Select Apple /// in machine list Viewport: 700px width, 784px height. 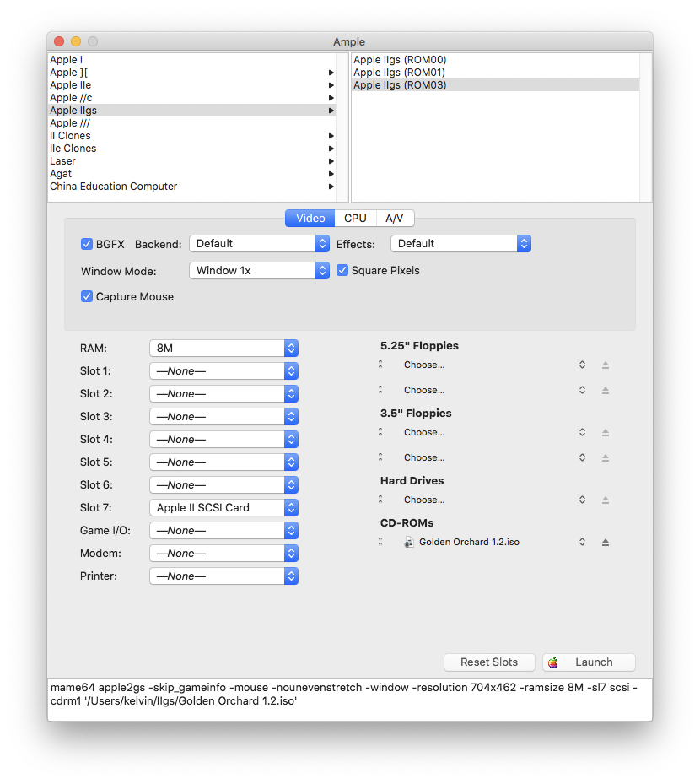point(191,123)
